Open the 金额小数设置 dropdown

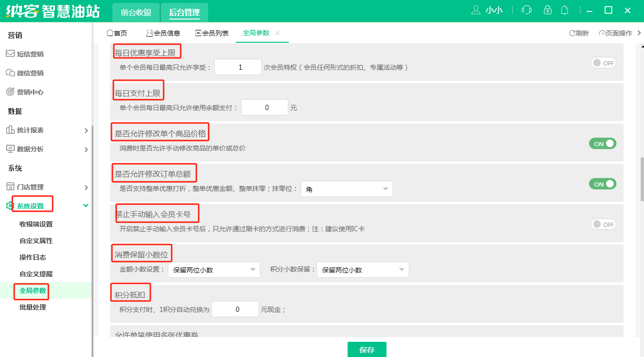coord(214,270)
